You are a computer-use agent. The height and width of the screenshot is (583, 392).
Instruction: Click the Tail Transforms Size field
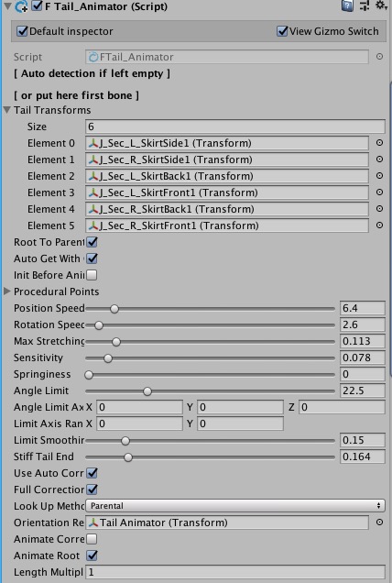coord(235,126)
